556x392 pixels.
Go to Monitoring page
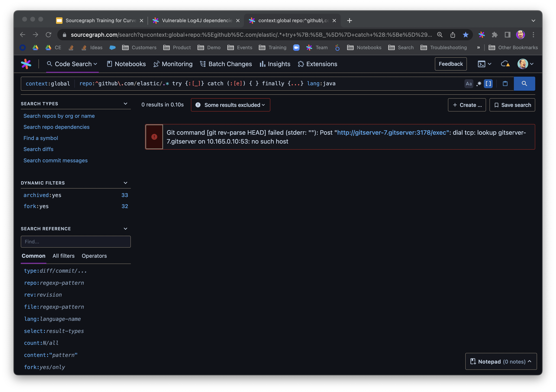[173, 64]
